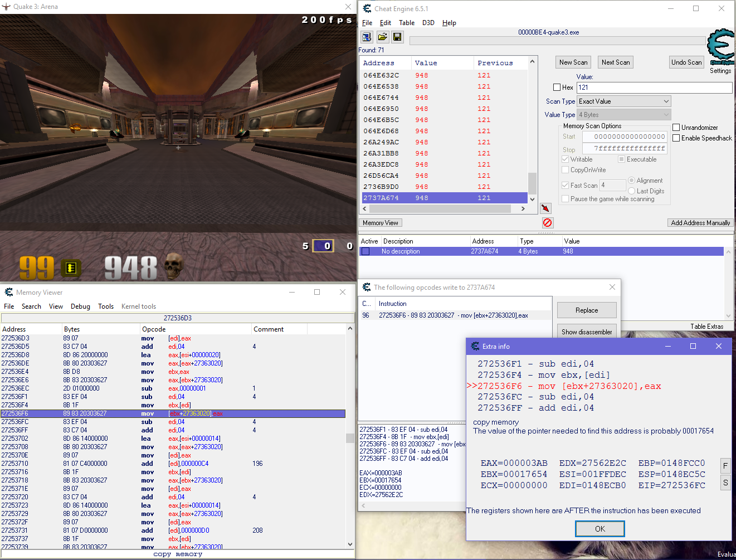Click scroll down arrow in found list
Screen dimensions: 736x560
[x=532, y=199]
